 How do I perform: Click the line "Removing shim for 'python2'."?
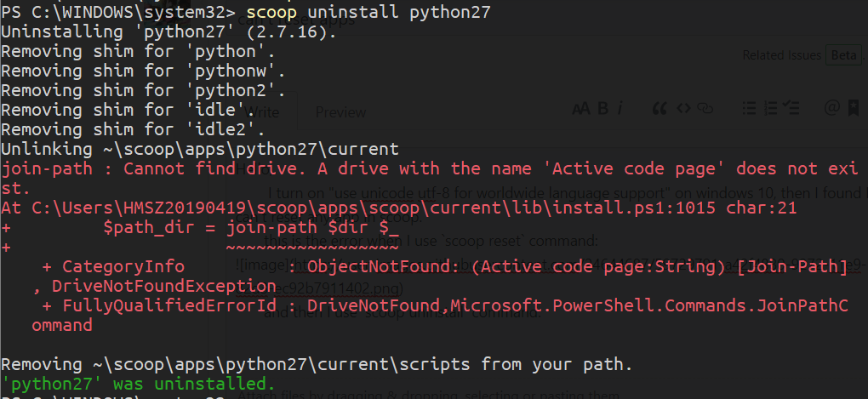(143, 90)
